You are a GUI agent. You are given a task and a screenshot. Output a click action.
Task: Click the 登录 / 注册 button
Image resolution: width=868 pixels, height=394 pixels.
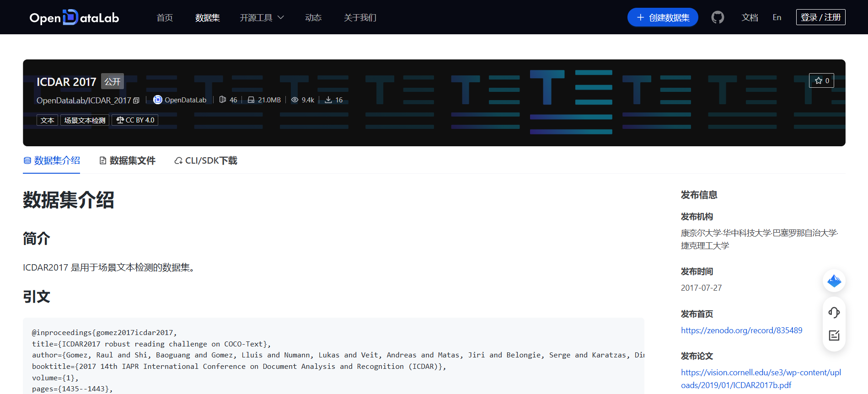coord(821,17)
